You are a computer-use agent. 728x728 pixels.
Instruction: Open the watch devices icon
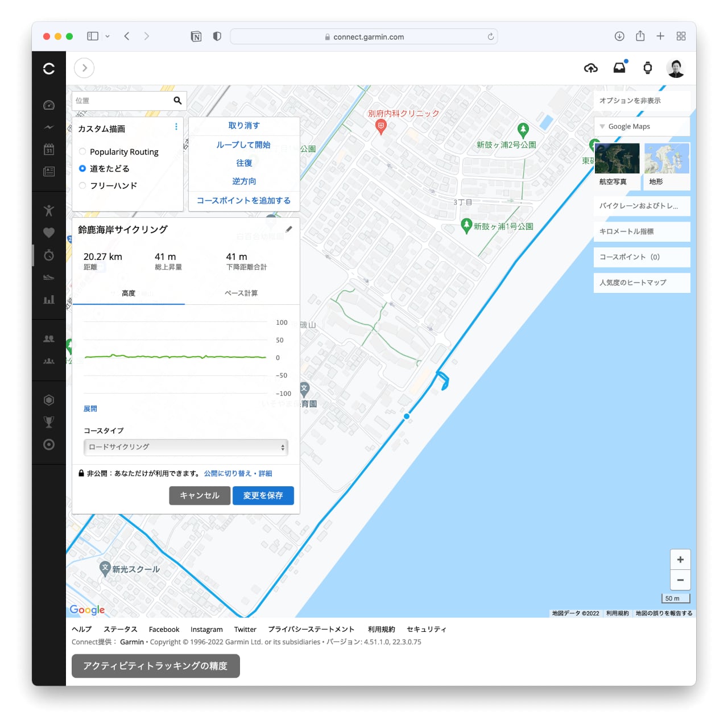[x=647, y=68]
